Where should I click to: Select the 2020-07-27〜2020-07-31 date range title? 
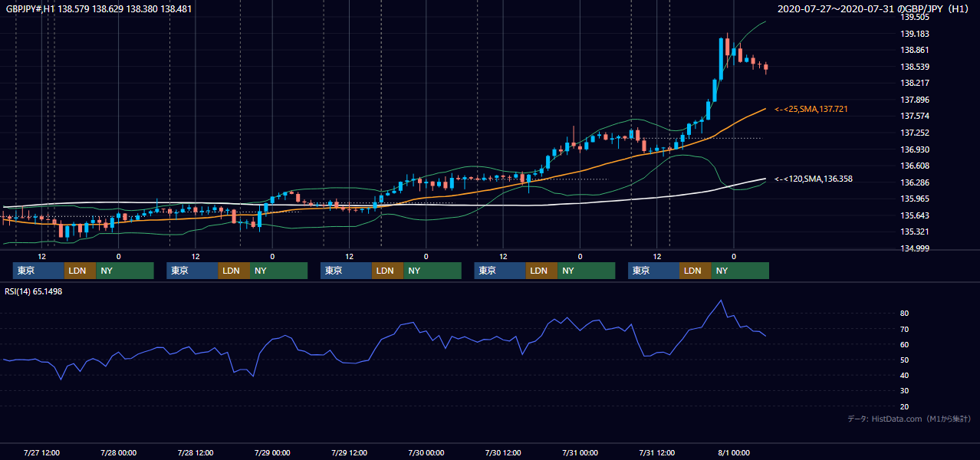pyautogui.click(x=874, y=9)
